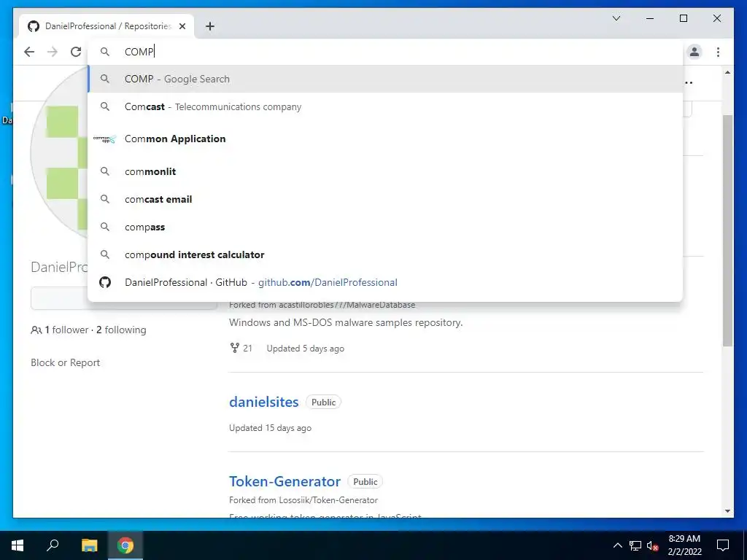Screen dimensions: 747x560
Task: Open the Chrome profile avatar icon
Action: pyautogui.click(x=694, y=52)
